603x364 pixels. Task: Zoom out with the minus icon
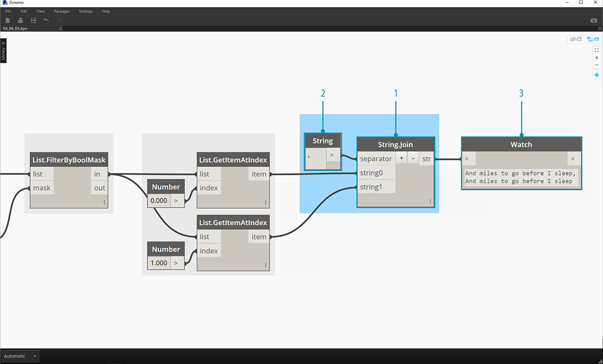pyautogui.click(x=596, y=65)
